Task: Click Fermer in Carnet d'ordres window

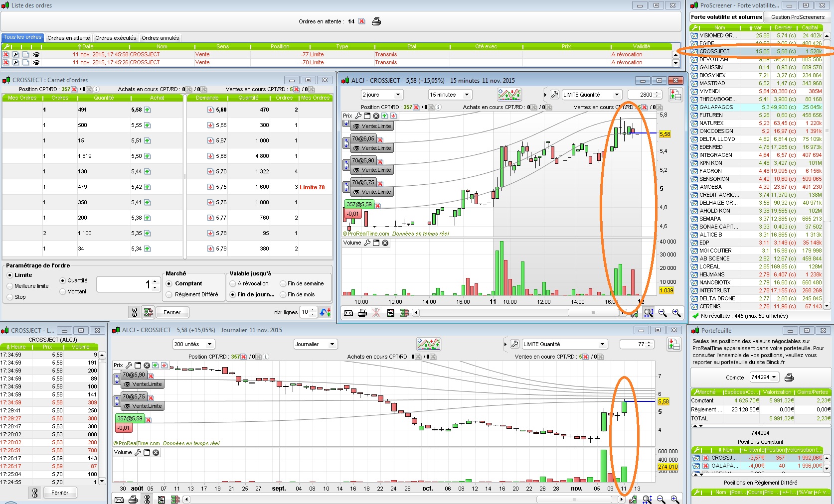Action: pos(172,312)
